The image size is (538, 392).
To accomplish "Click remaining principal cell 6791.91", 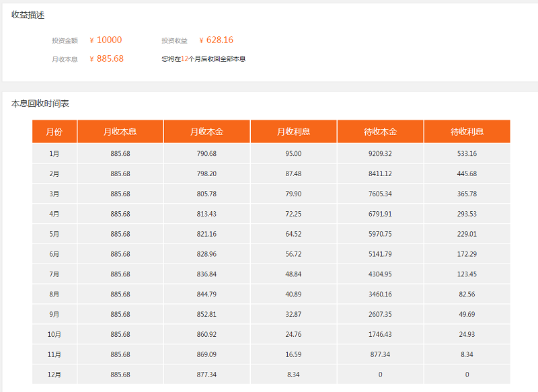I will coord(380,214).
